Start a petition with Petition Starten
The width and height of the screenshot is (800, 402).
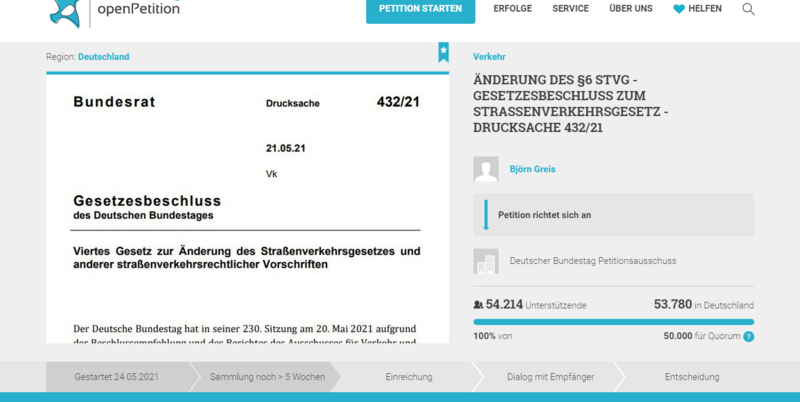click(420, 9)
